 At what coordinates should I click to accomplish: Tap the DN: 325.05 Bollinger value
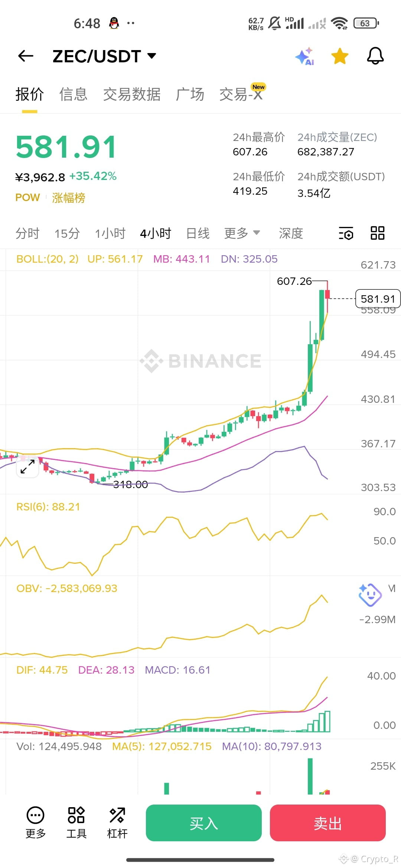249,259
